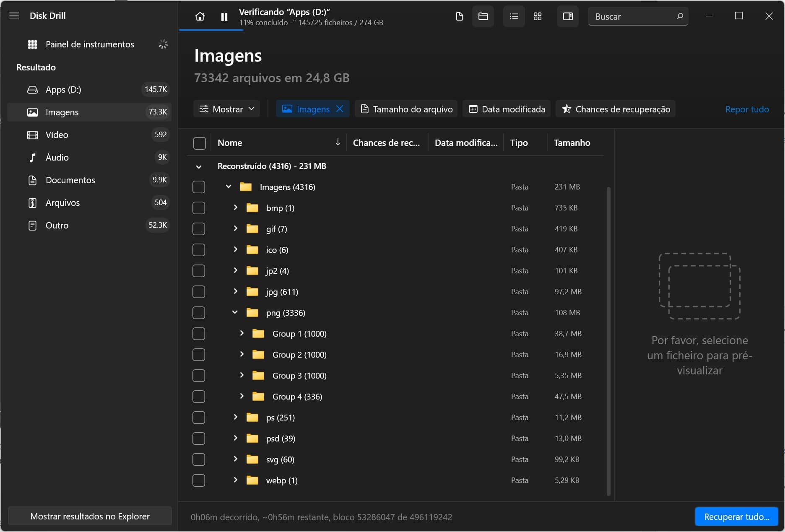Open the hamburger menu
785x532 pixels.
tap(14, 16)
